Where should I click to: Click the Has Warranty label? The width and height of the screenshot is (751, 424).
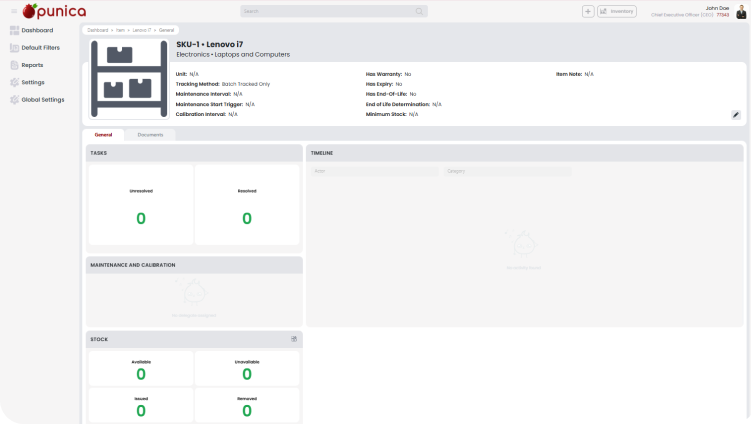pos(384,74)
